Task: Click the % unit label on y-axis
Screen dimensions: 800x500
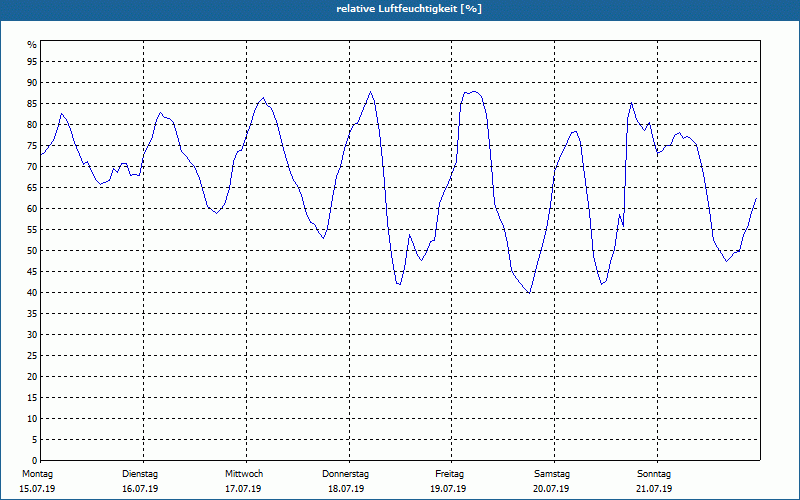Action: click(x=32, y=45)
